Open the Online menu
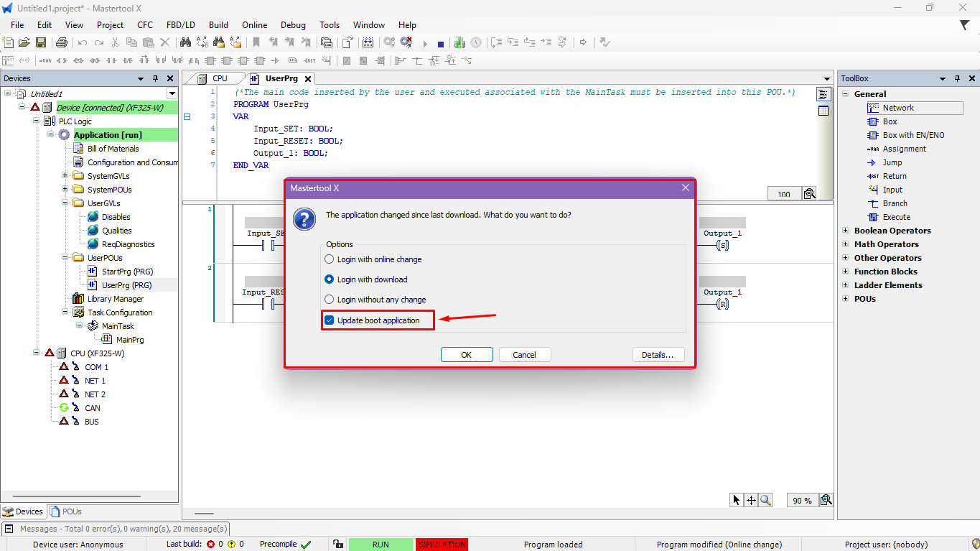 point(254,25)
